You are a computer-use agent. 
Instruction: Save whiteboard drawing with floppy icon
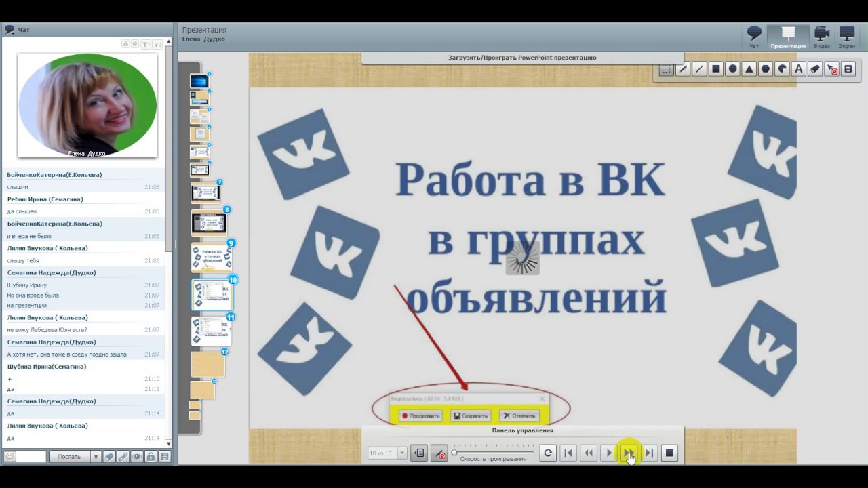click(848, 69)
